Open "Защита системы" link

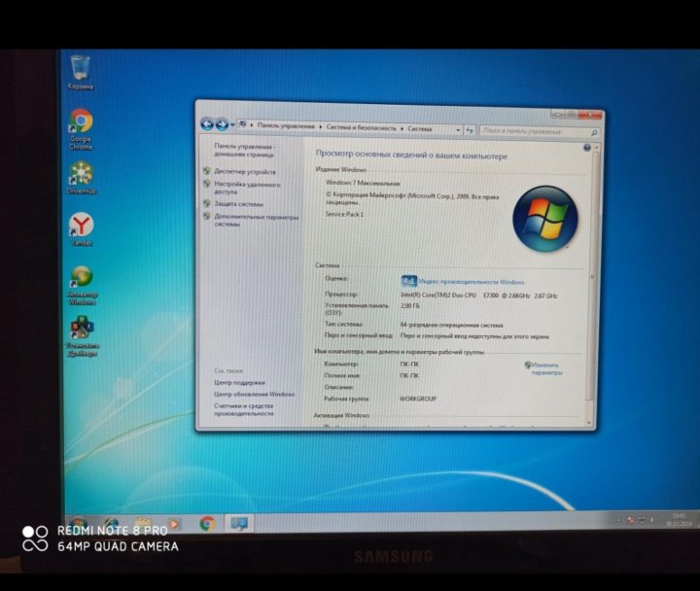click(239, 204)
